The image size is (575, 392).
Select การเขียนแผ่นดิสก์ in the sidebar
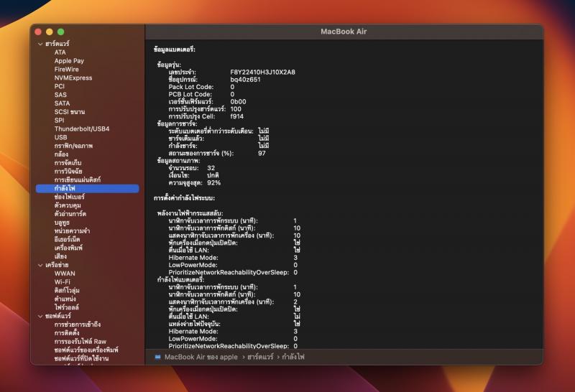coord(78,180)
